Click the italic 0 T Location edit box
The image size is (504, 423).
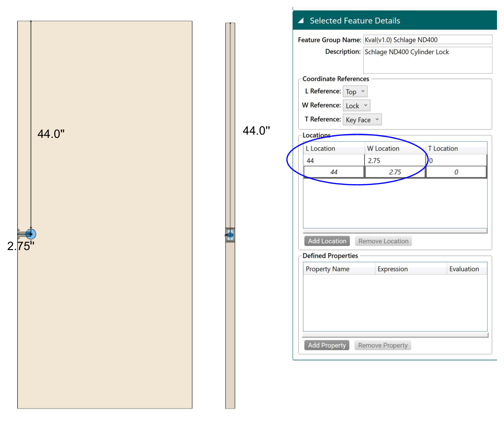click(x=456, y=172)
